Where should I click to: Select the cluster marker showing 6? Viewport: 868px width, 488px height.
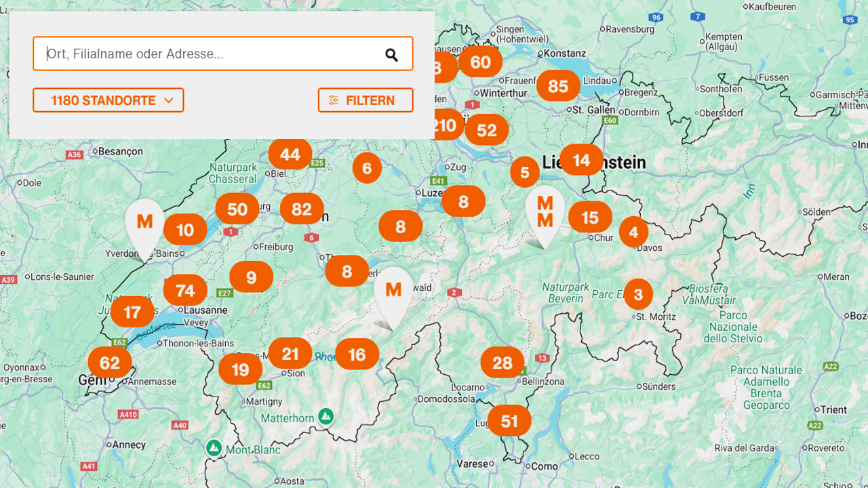(367, 168)
